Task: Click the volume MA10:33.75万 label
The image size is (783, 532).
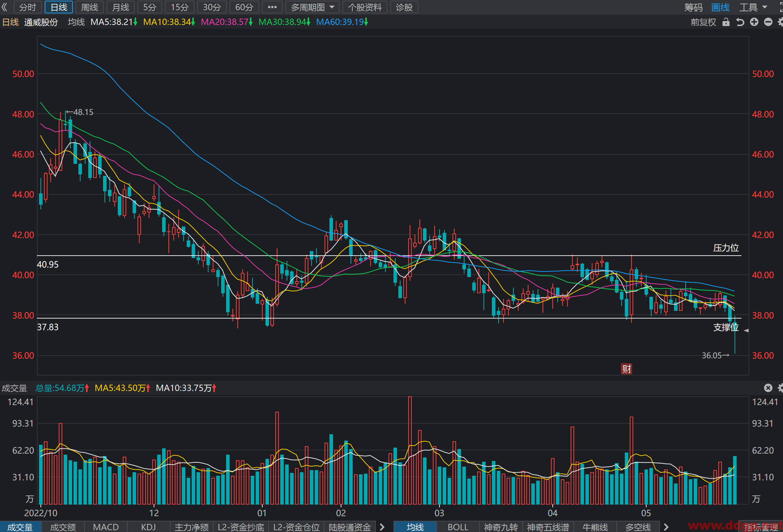Action: 186,388
